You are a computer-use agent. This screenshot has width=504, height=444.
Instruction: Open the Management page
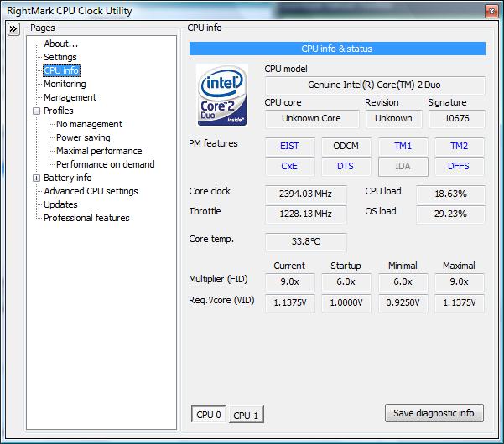[x=70, y=97]
